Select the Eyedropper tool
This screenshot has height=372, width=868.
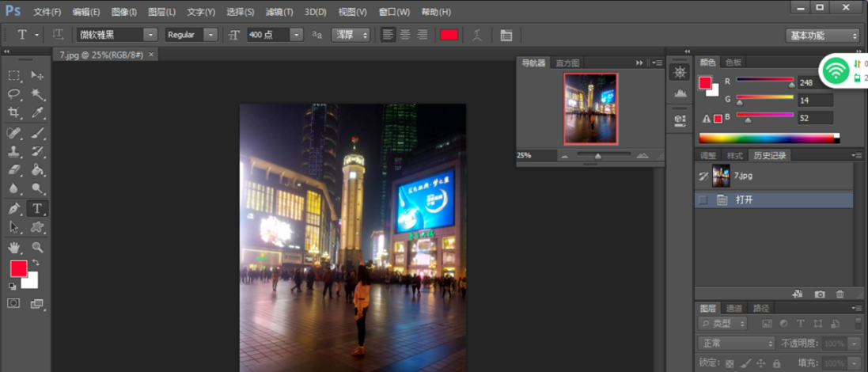pyautogui.click(x=37, y=113)
